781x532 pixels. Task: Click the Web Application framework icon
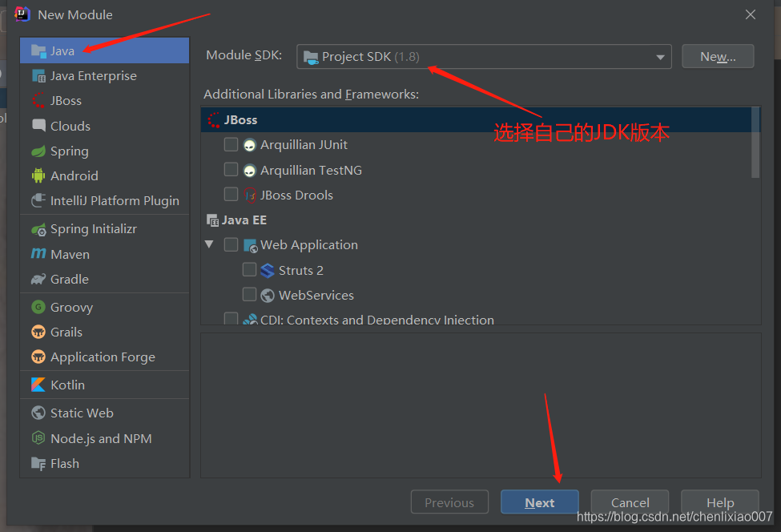250,245
